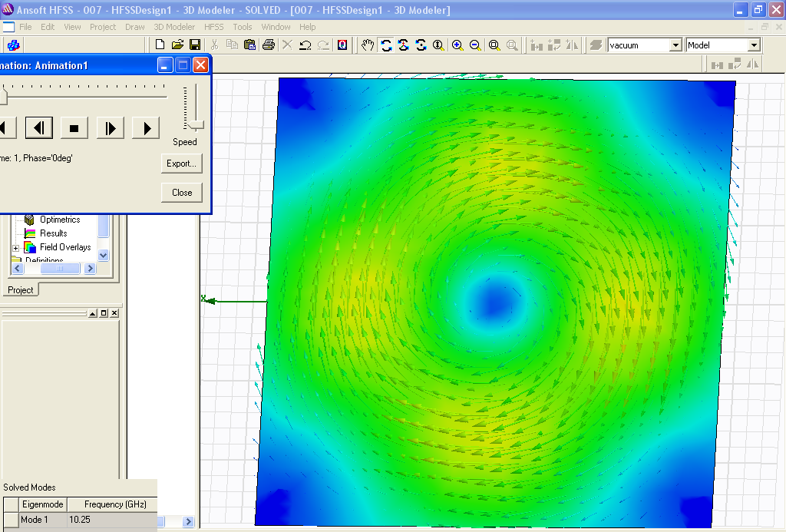This screenshot has width=786, height=532.
Task: Click the blank Mode 1 row selector cell
Action: click(11, 520)
